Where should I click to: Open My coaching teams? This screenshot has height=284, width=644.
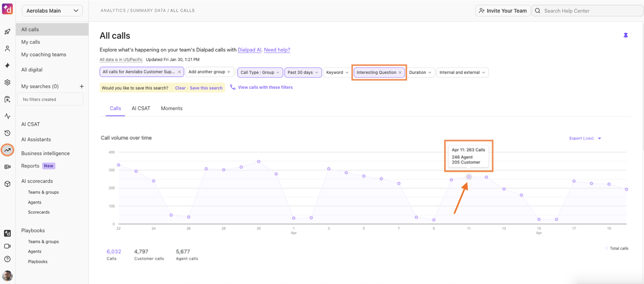pos(44,55)
